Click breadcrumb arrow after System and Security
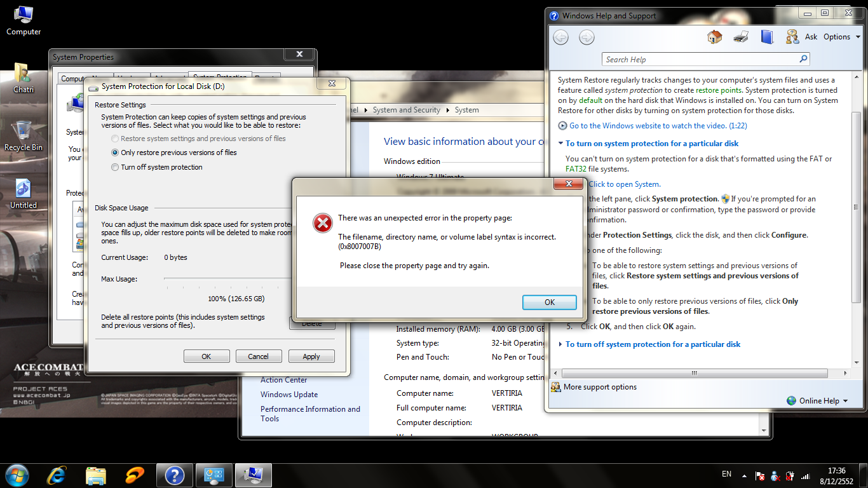868x488 pixels. (x=448, y=110)
